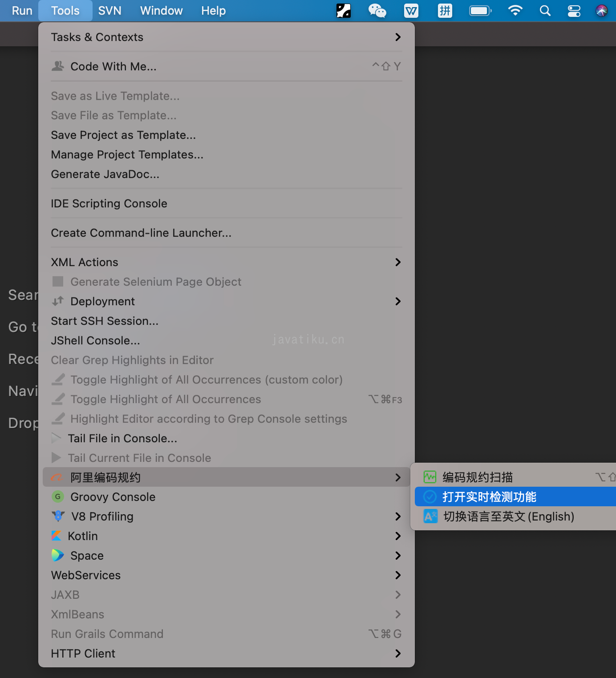Viewport: 616px width, 678px height.
Task: Choose Create Command-line Launcher...
Action: [227, 233]
